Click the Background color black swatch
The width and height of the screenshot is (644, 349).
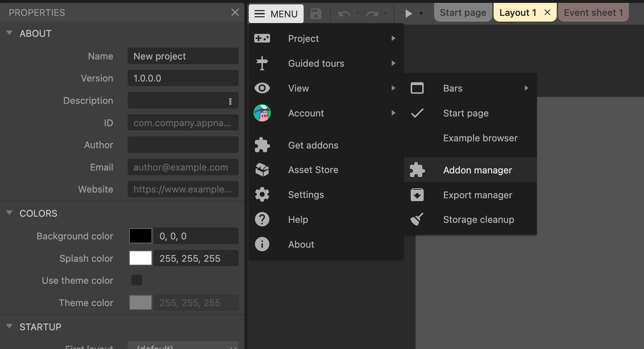pyautogui.click(x=141, y=236)
